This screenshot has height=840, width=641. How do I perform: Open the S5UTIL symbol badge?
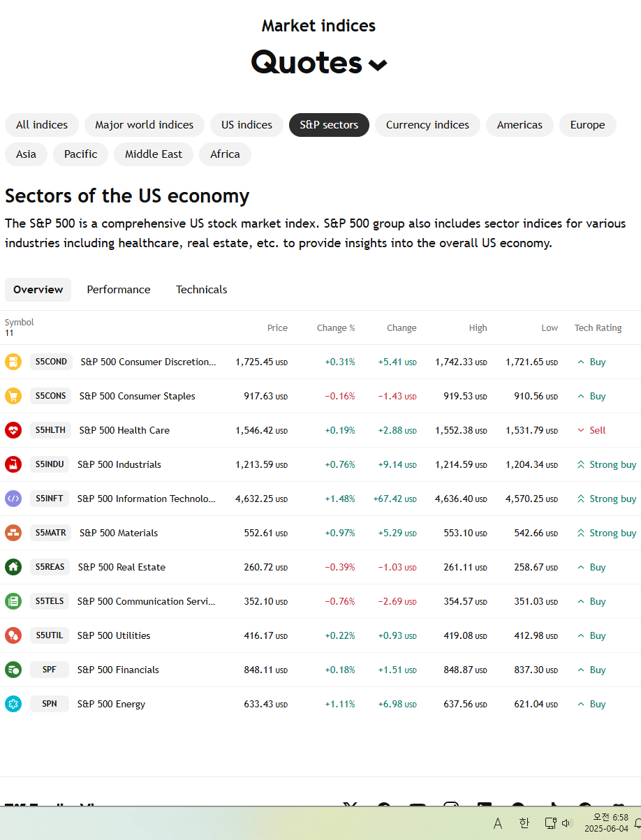click(50, 635)
